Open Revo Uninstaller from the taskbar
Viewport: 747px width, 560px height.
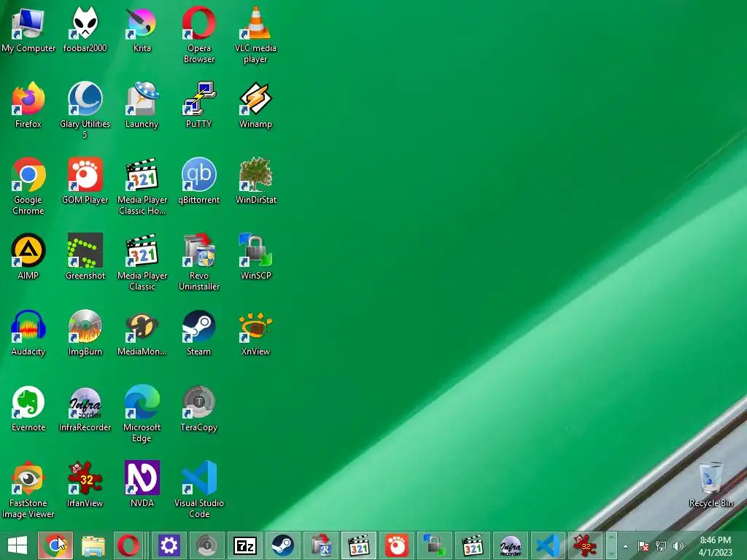pos(321,545)
